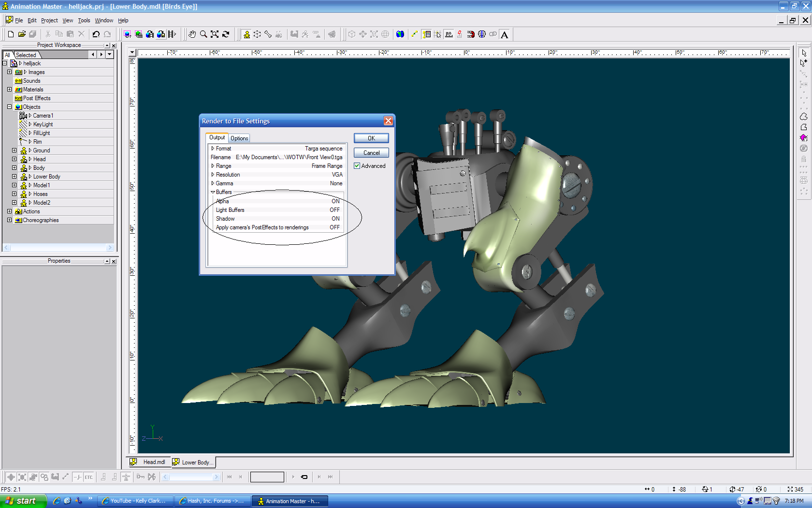Switch to the Options tab
The height and width of the screenshot is (508, 812).
[x=239, y=138]
